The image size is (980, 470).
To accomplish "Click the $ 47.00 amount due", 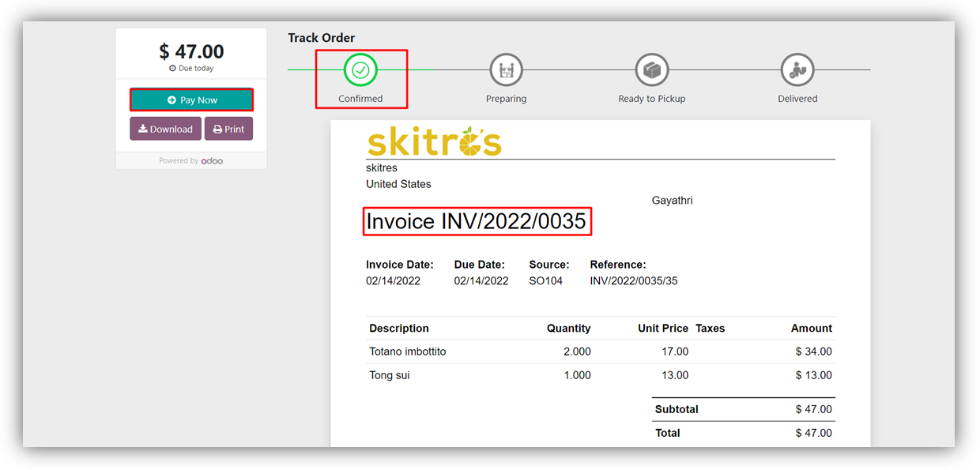I will pos(191,51).
